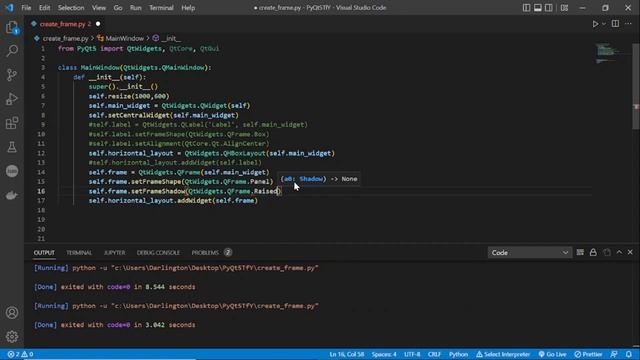Viewport: 640px width, 360px height.
Task: Toggle the primary side bar layout
Action: pos(527,8)
